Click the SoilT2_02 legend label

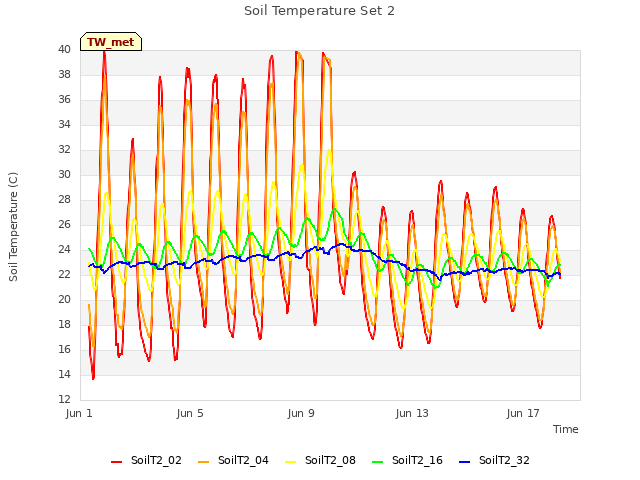(x=156, y=460)
